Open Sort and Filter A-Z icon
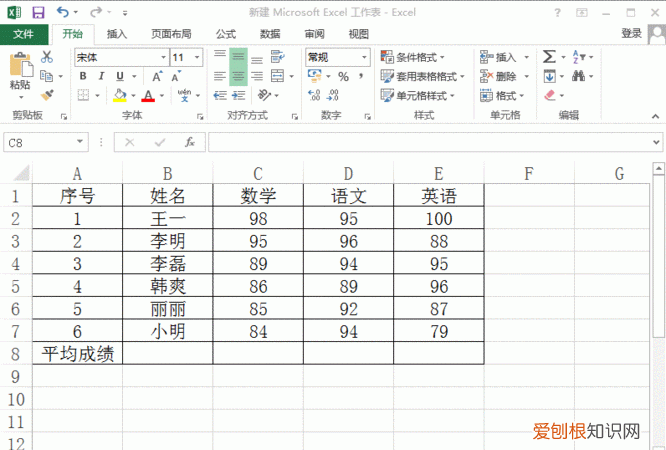Image resolution: width=666 pixels, height=450 pixels. tap(579, 57)
